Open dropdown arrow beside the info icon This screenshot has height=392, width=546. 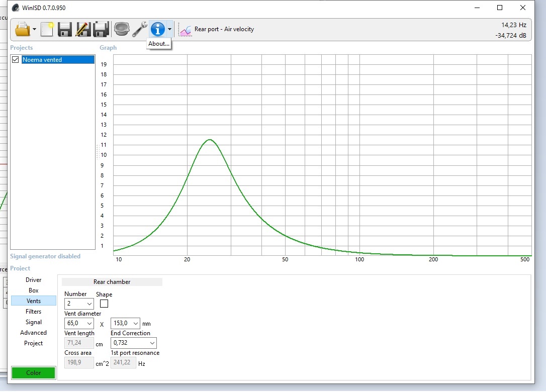(169, 29)
